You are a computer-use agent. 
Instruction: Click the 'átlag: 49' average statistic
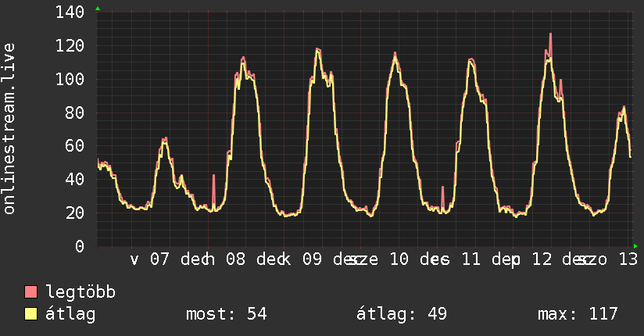coord(401,314)
